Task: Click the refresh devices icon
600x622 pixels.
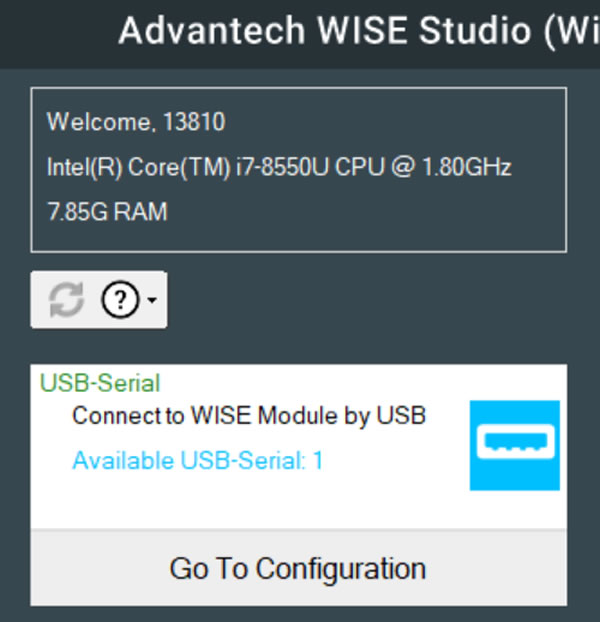Action: coord(66,300)
